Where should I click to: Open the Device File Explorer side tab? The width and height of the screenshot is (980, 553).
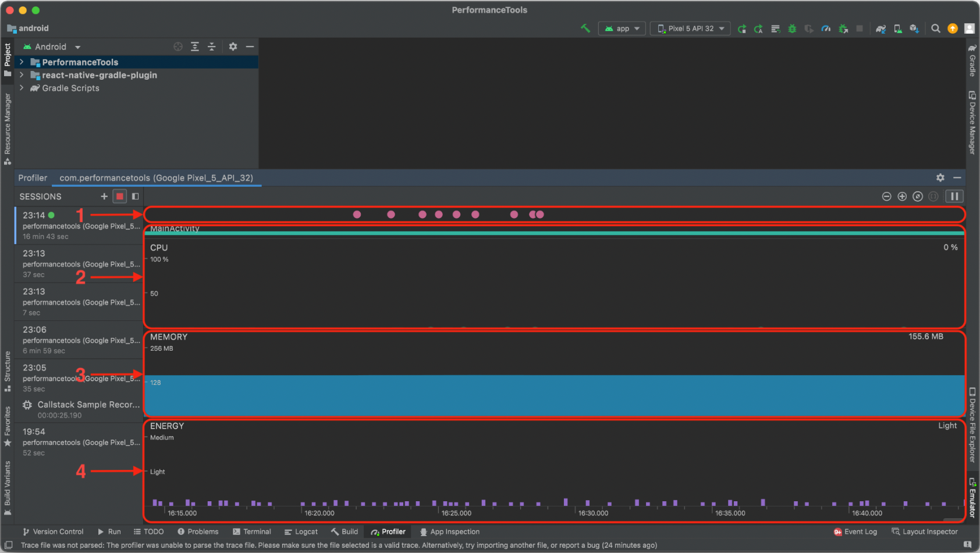(972, 425)
